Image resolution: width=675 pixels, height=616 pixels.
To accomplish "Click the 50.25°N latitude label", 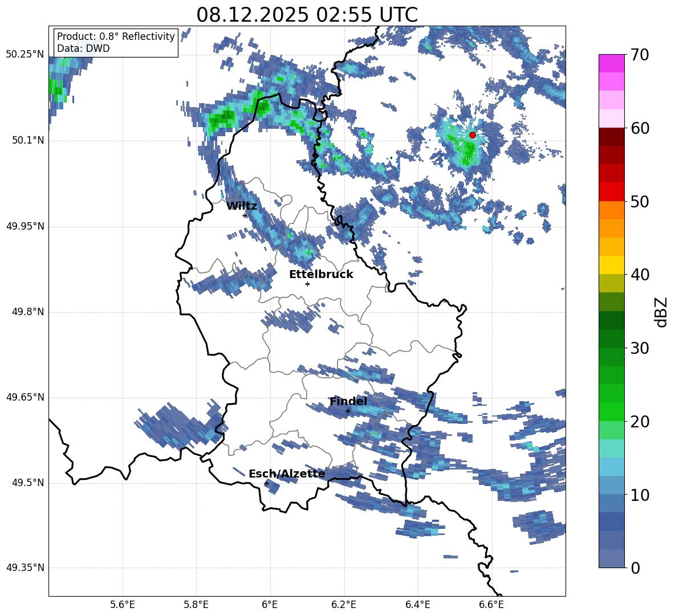I will click(x=25, y=55).
